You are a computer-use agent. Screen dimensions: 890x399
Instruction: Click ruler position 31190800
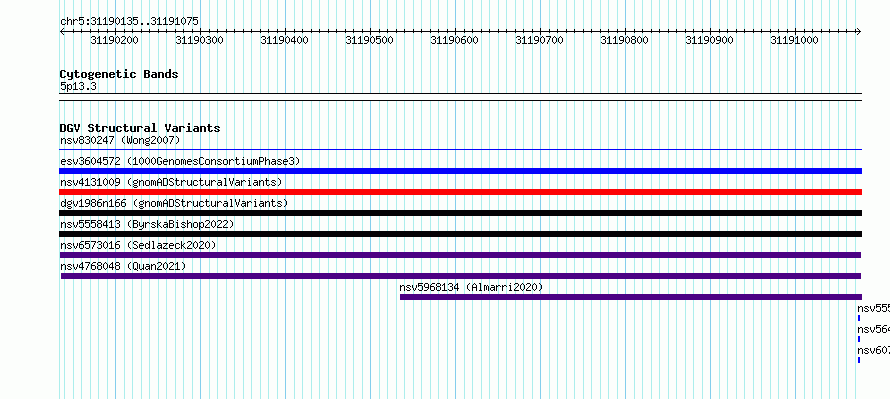click(624, 40)
